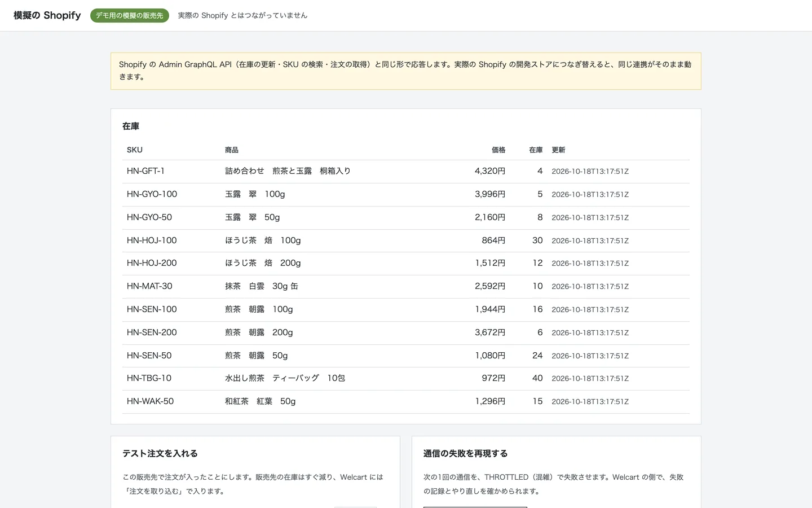
Task: Click the stock count 30 for HN-HOJ-100
Action: point(537,240)
